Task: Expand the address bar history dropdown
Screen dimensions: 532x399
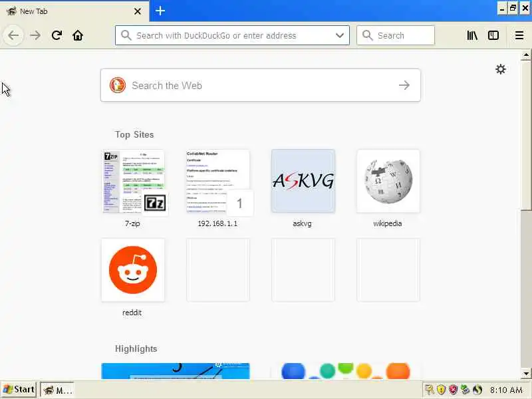Action: [340, 35]
